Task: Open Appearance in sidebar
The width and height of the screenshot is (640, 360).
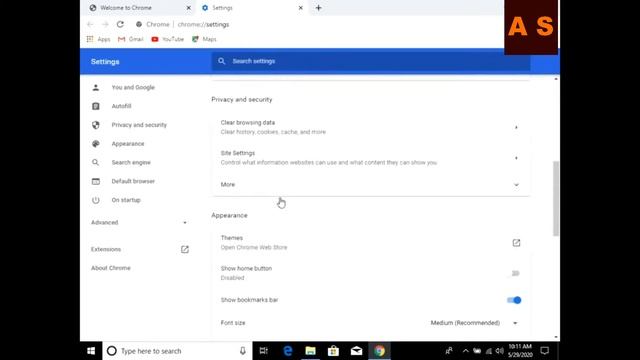Action: pos(128,144)
